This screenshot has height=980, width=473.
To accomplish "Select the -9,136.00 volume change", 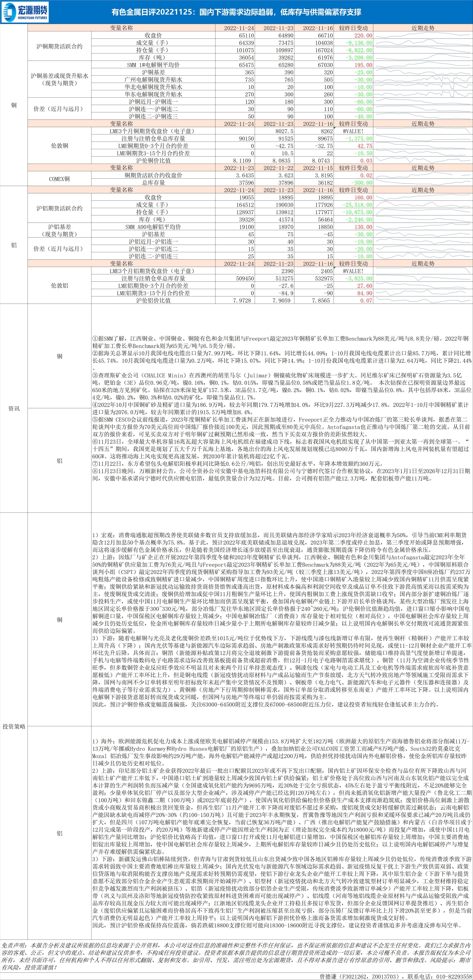I will click(359, 43).
